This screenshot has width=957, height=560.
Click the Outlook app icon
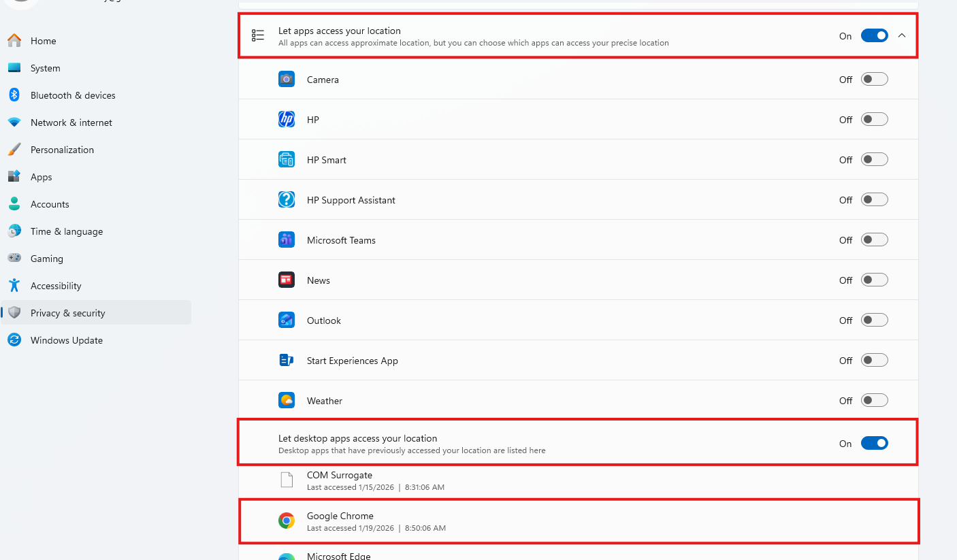pyautogui.click(x=287, y=320)
